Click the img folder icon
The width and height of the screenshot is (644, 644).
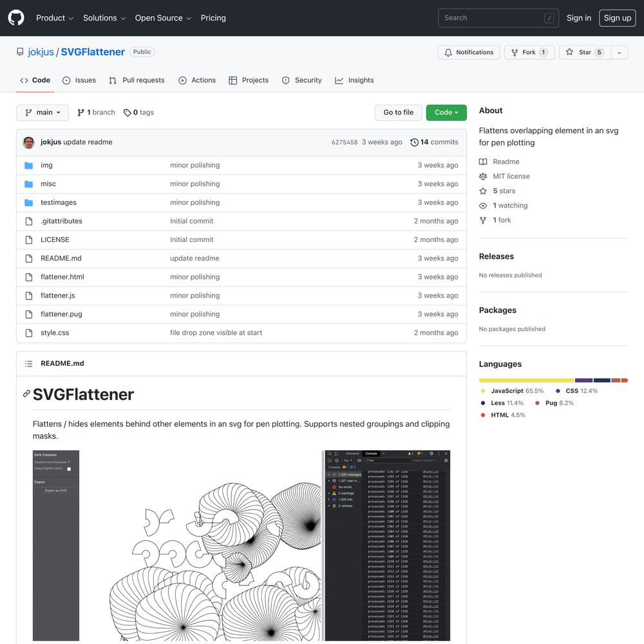pyautogui.click(x=29, y=166)
